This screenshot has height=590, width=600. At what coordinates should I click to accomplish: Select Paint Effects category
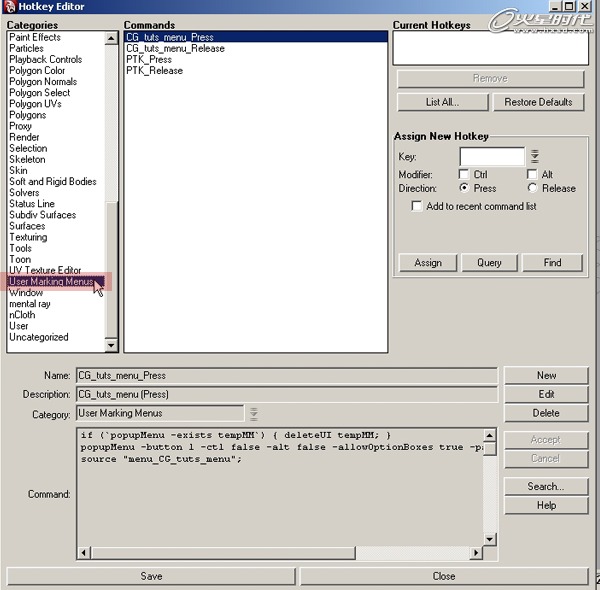click(56, 37)
